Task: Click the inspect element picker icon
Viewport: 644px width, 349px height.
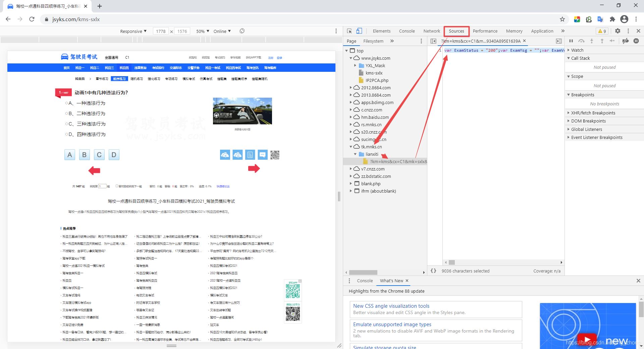Action: 350,31
